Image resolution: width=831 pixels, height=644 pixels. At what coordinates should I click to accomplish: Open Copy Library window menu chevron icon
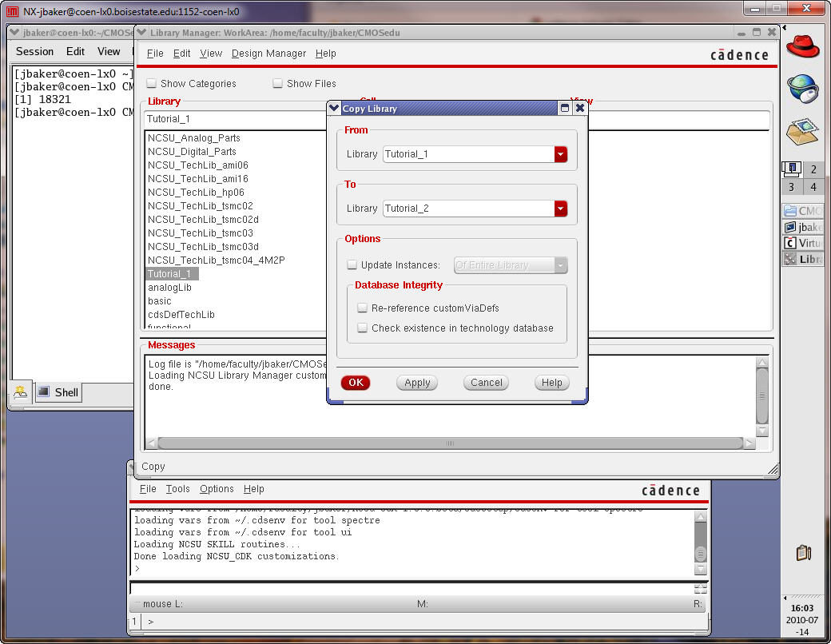[x=334, y=108]
